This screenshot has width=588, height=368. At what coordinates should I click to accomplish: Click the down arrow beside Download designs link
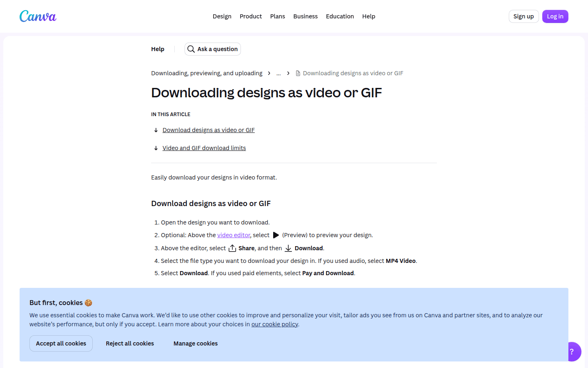click(156, 130)
